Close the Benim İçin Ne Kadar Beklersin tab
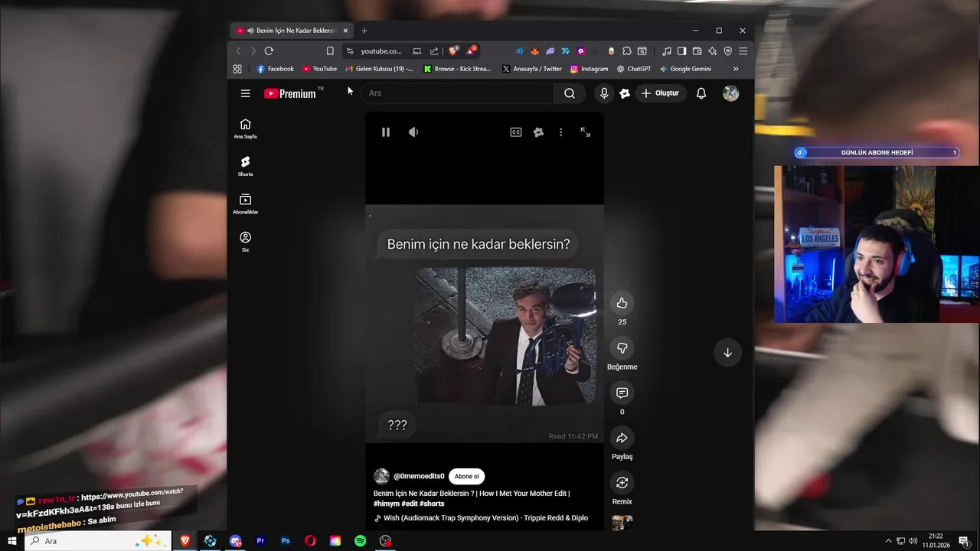 point(345,31)
